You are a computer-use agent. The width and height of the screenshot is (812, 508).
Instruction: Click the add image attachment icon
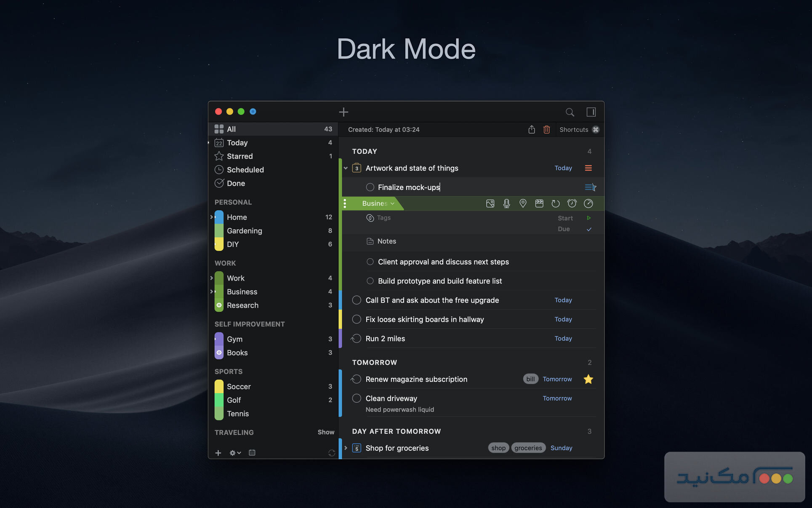point(490,203)
